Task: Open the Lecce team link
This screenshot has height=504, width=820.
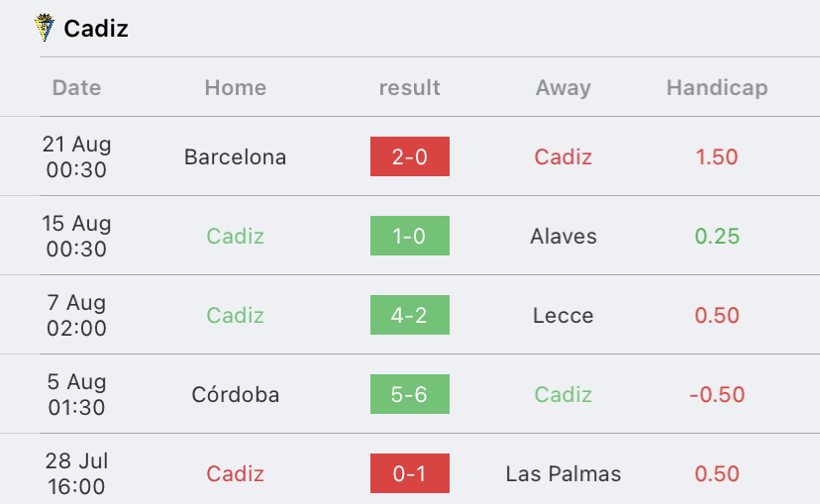Action: (564, 315)
